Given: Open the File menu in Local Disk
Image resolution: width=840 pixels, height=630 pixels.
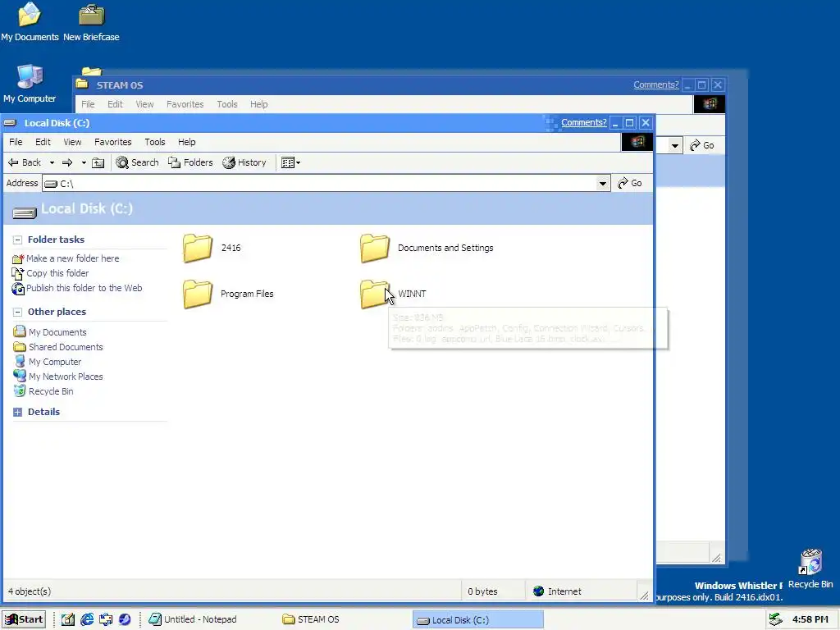Looking at the screenshot, I should pos(16,142).
